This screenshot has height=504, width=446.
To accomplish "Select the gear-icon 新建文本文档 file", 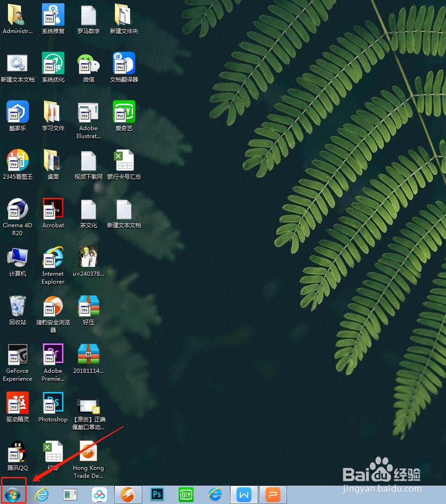I will [x=18, y=68].
